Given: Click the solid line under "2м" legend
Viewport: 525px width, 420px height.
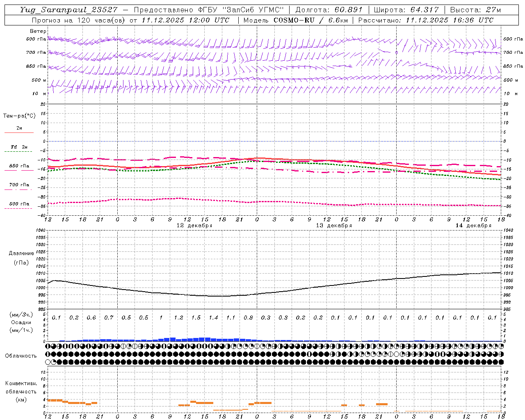Looking at the screenshot, I should pos(19,133).
